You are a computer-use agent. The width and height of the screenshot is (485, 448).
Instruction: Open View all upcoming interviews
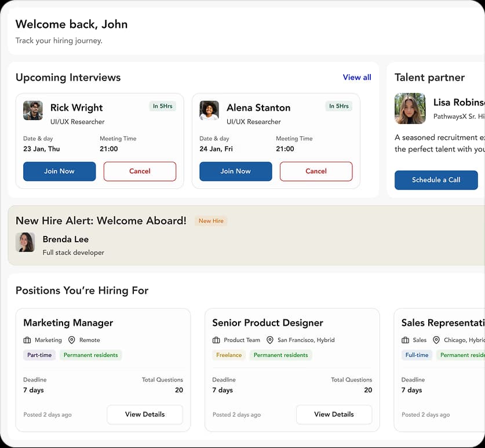click(357, 77)
